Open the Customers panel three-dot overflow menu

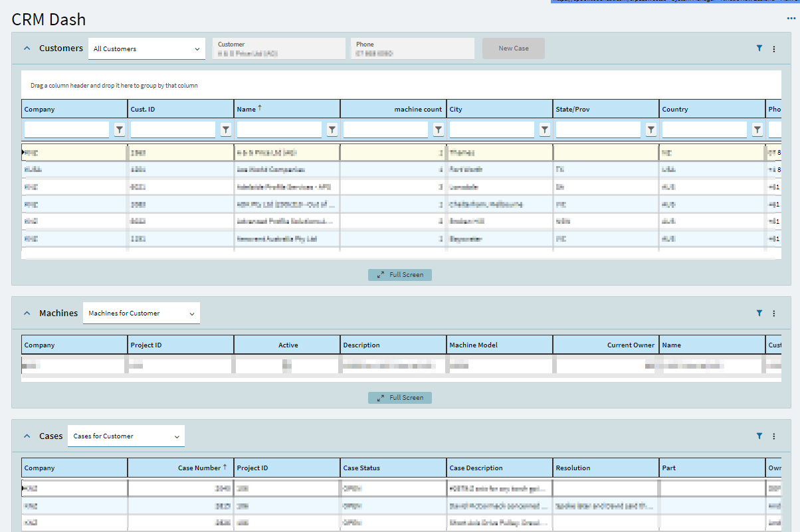773,48
